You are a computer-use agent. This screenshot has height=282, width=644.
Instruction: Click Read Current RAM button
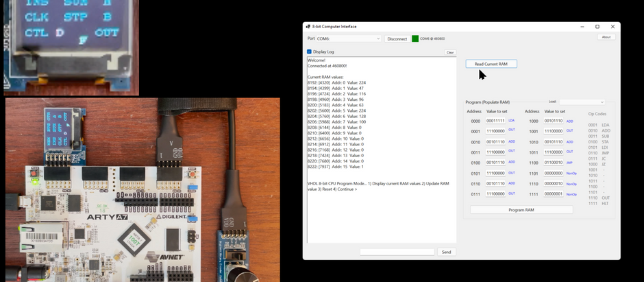(x=491, y=64)
